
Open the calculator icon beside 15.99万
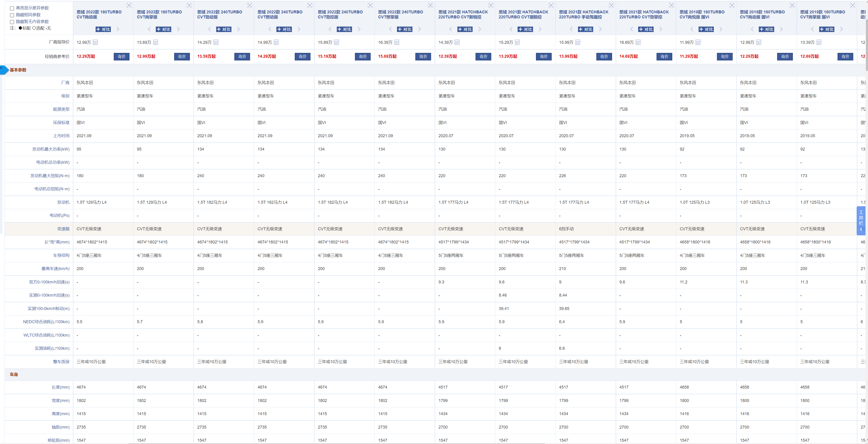(578, 42)
